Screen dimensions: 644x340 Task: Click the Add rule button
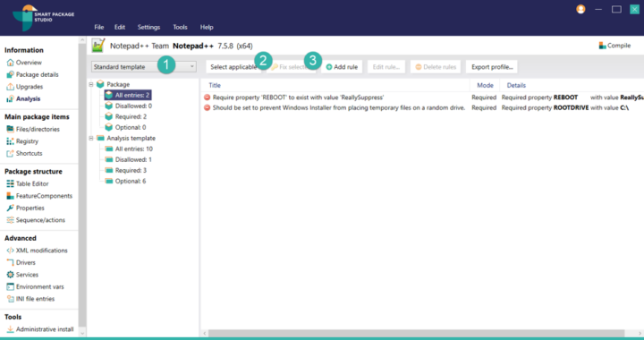342,67
